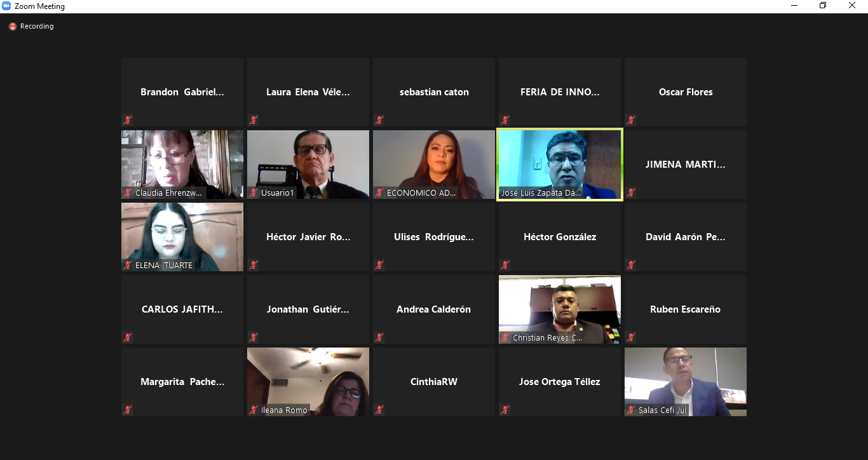Select José Luis Zapata's active speaker video
868x460 pixels.
[560, 165]
